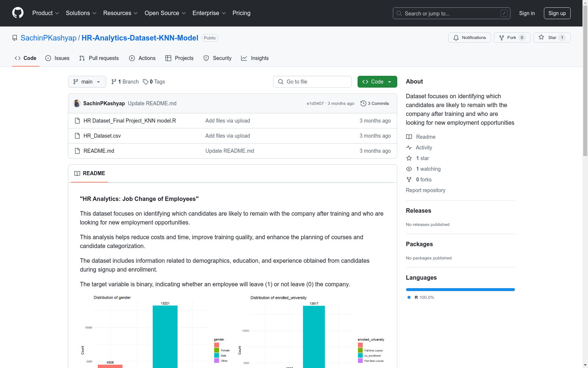Click the watching eye icon
Screen dimensions: 588x368
[409, 169]
